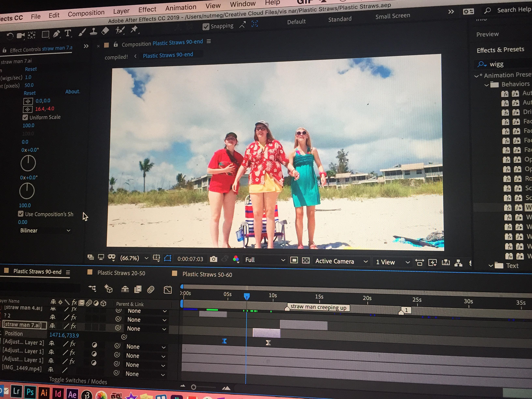Switch to Plastic Straws 50-60 timeline tab
532x399 pixels.
point(207,274)
